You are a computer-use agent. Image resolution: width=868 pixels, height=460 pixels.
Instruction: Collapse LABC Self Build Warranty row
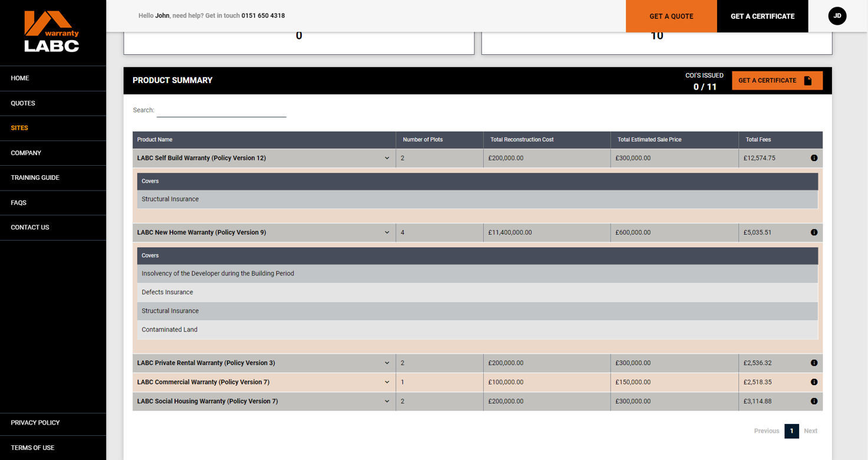387,158
